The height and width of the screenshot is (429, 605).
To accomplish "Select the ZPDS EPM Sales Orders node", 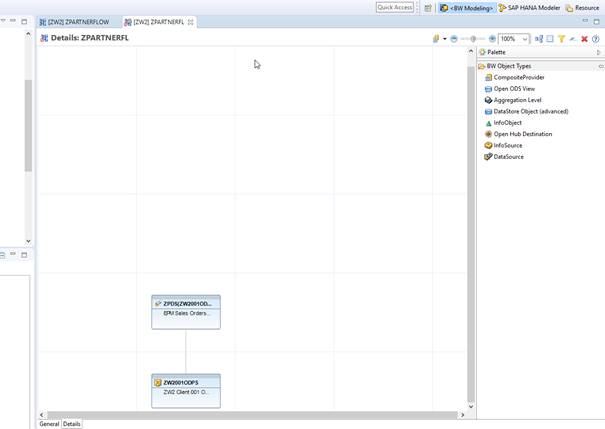I will [x=186, y=312].
